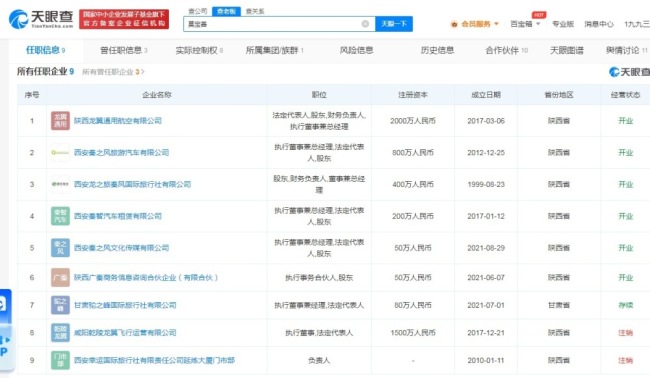Open the 延炼大厦门市部 company link in row 9

click(x=154, y=360)
